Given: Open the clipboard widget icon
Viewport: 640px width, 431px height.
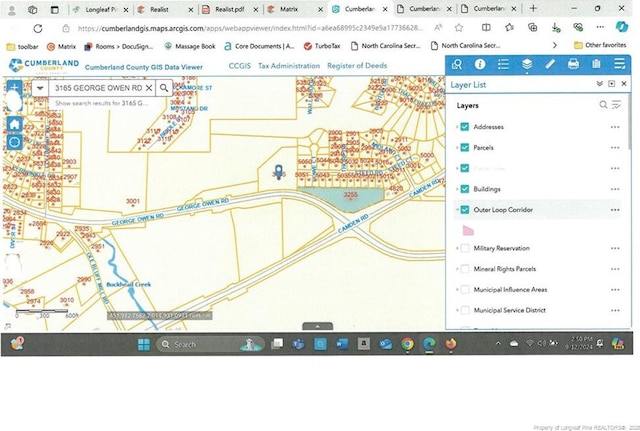Looking at the screenshot, I should point(596,64).
